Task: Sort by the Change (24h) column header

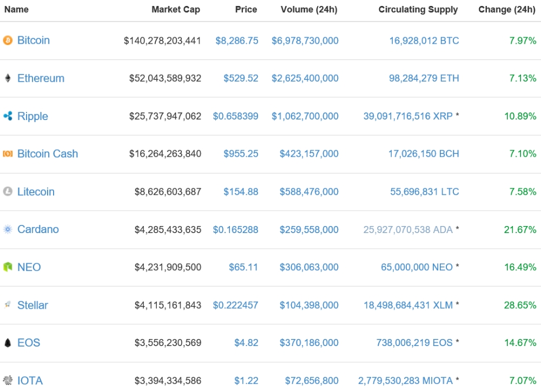Action: (x=506, y=10)
